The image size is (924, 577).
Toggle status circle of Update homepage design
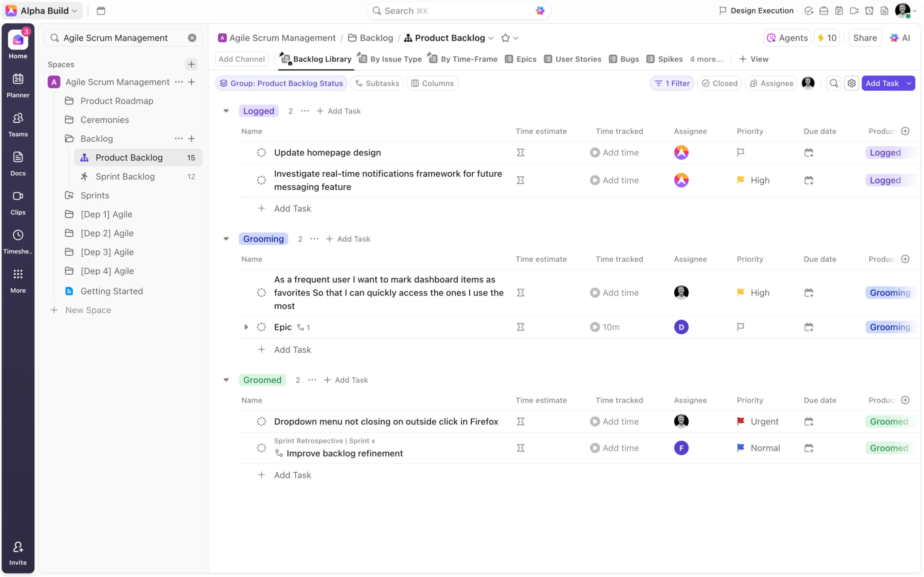(x=261, y=153)
